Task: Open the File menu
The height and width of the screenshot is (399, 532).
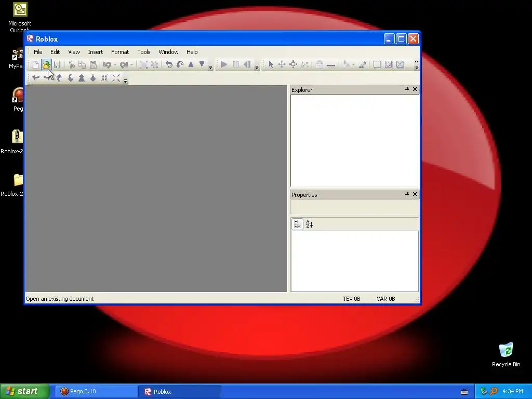Action: [38, 52]
